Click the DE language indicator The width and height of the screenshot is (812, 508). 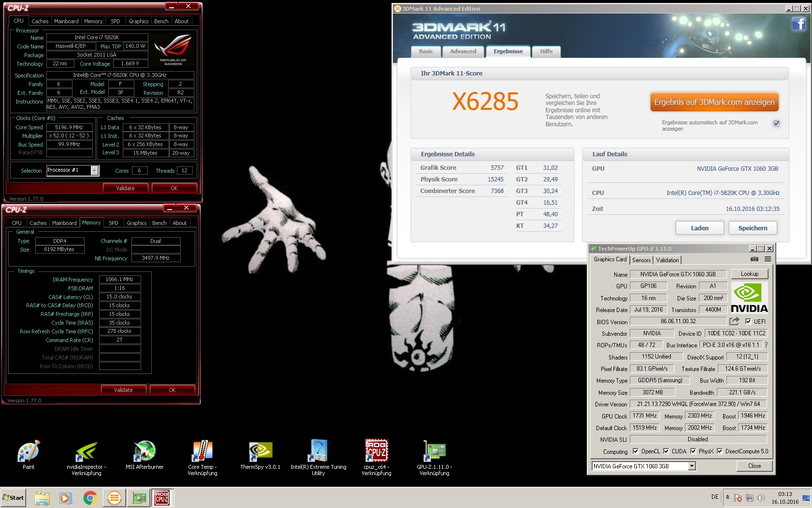pyautogui.click(x=715, y=497)
